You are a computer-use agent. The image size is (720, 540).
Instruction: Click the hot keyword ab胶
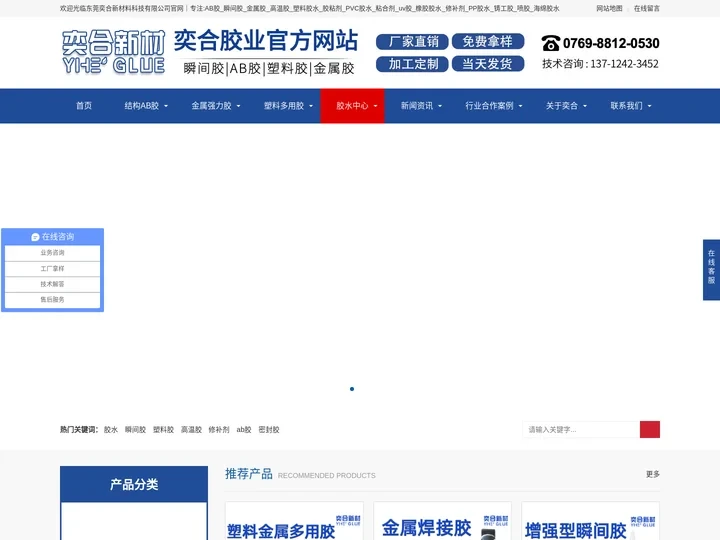[x=244, y=430]
